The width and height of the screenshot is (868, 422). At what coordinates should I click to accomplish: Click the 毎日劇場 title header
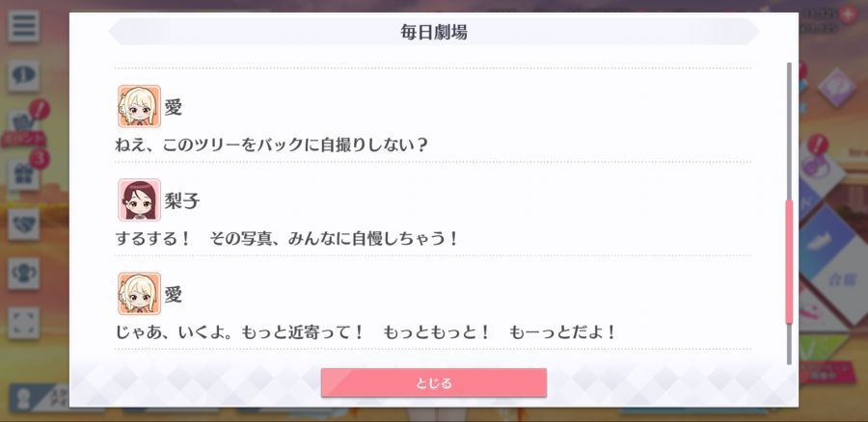tap(434, 32)
